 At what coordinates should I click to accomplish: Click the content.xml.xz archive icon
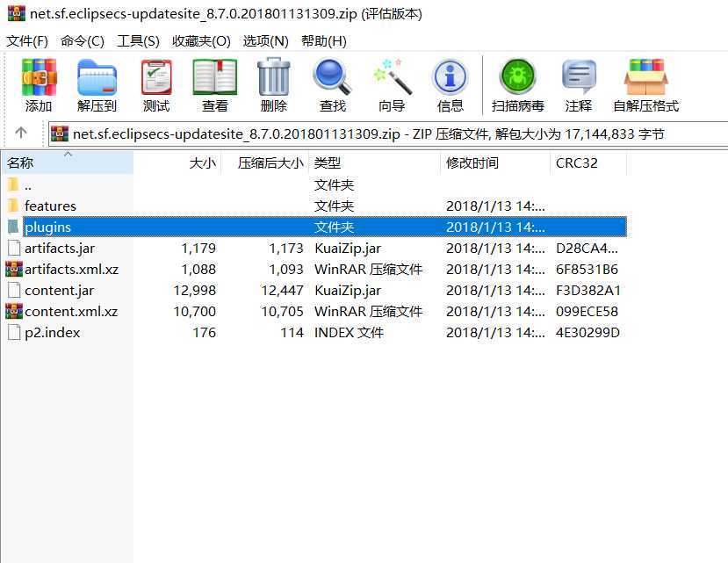coord(14,311)
